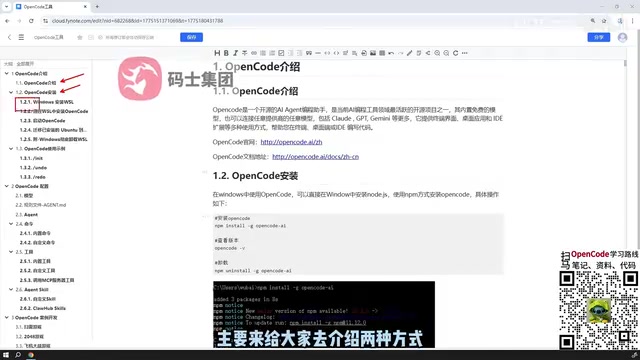The image size is (640, 360).
Task: Reload the browser page
Action: coord(31,20)
